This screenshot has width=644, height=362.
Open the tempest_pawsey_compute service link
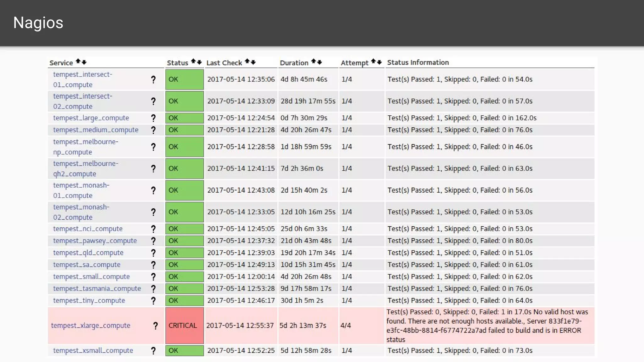point(95,241)
